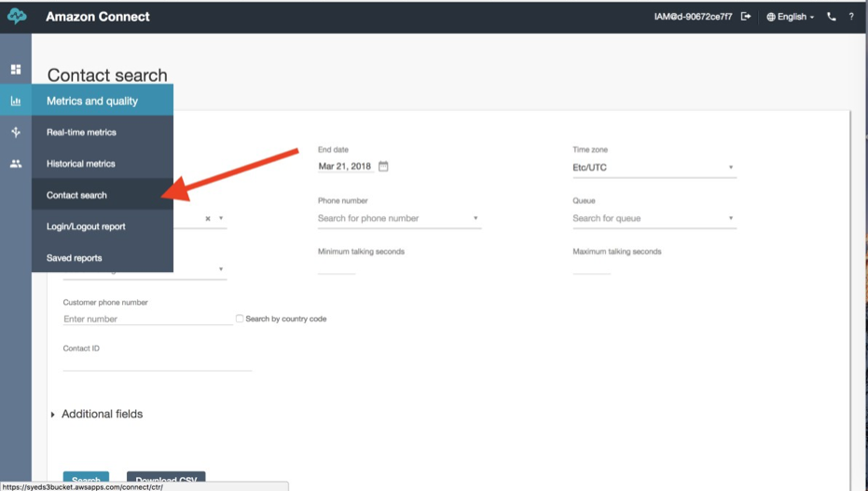Open the help question mark icon
The width and height of the screenshot is (868, 491).
coord(851,17)
